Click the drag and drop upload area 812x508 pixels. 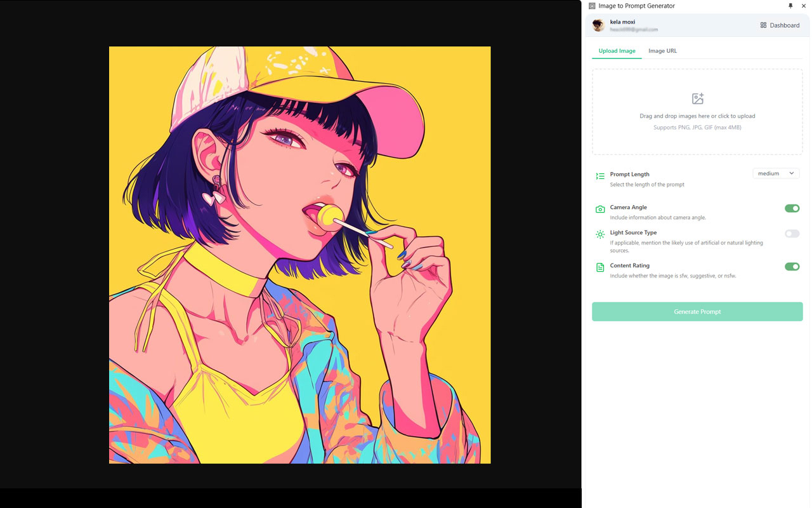697,112
